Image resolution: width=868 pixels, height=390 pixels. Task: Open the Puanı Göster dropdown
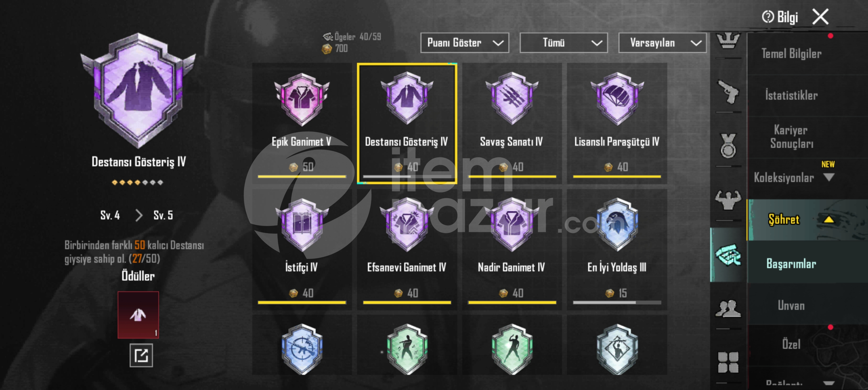pos(465,43)
